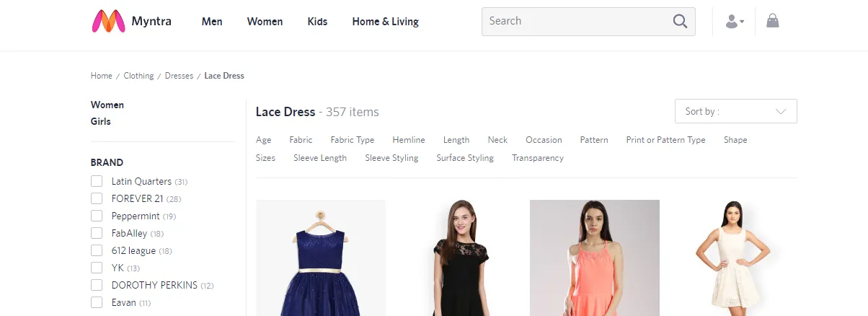Open the black lace dress product
This screenshot has height=316, width=868.
458,258
